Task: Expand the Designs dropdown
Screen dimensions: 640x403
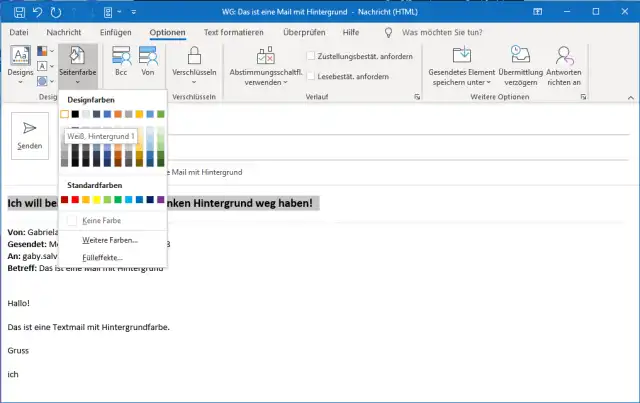Action: tap(19, 84)
